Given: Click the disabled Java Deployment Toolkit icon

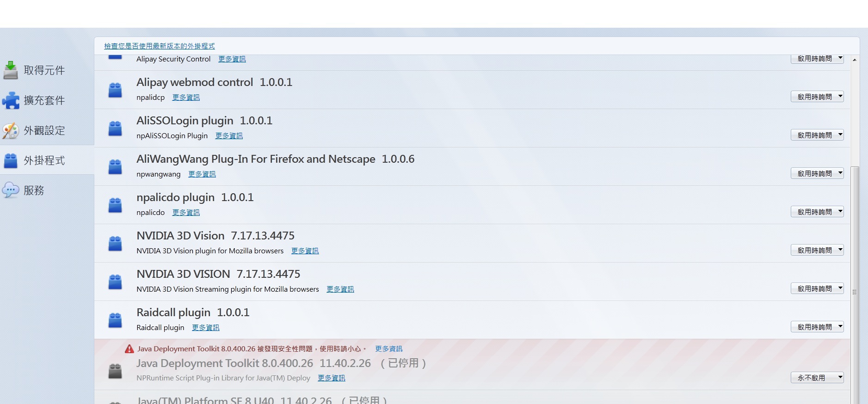Looking at the screenshot, I should (x=115, y=371).
